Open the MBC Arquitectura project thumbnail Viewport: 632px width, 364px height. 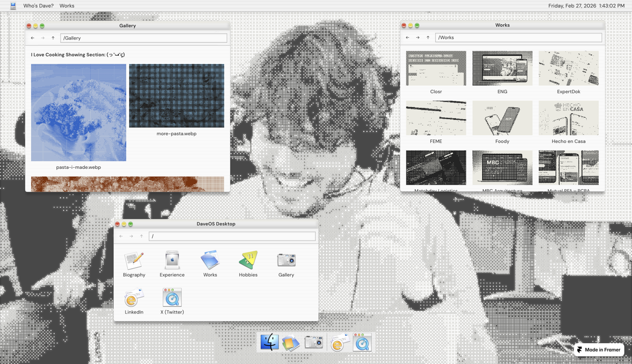[502, 167]
